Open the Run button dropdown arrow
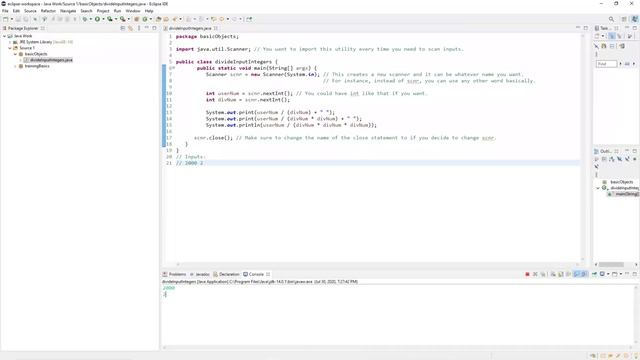 pos(103,19)
